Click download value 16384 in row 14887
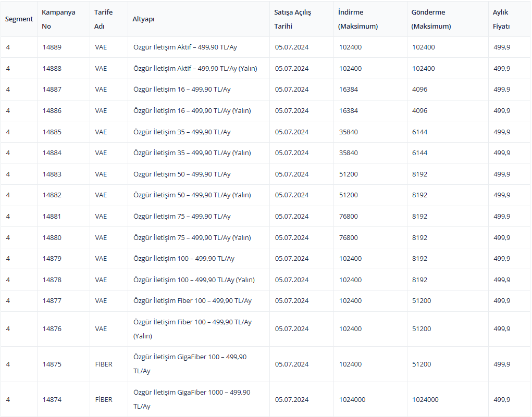The width and height of the screenshot is (532, 417). 349,90
